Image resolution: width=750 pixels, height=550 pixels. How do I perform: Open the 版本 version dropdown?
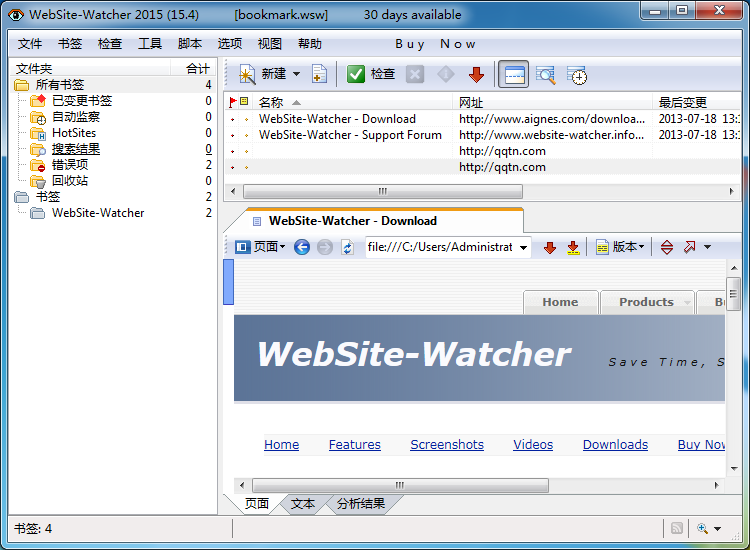click(x=621, y=247)
